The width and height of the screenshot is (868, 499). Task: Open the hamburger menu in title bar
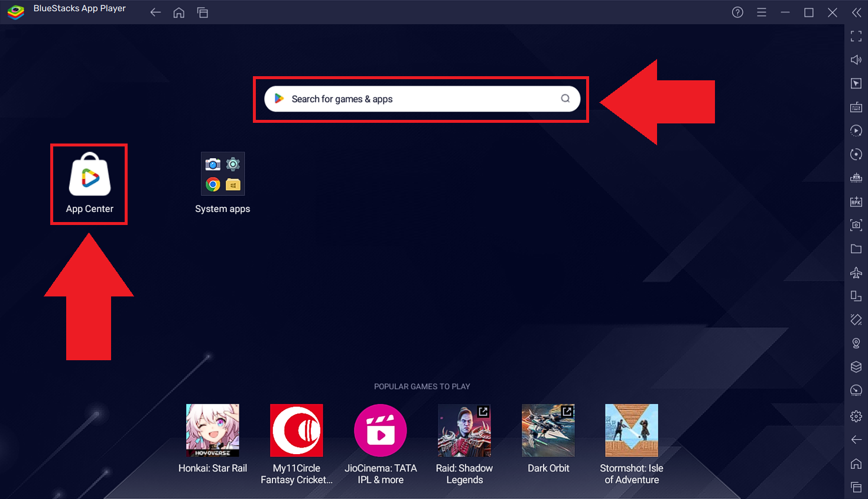[762, 12]
